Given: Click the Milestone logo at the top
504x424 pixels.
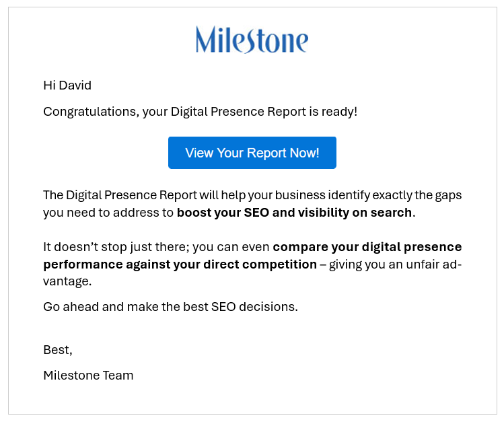Looking at the screenshot, I should [x=252, y=40].
